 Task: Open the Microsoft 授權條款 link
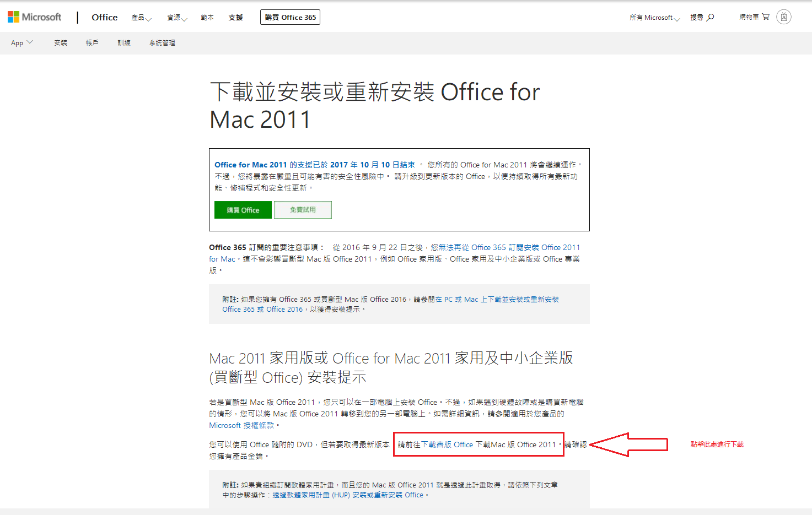pyautogui.click(x=241, y=426)
